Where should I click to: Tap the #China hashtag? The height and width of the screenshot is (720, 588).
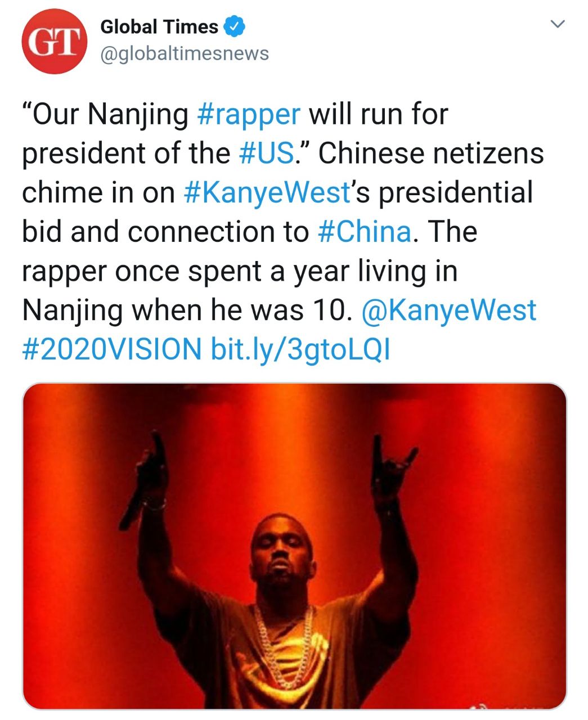[x=365, y=232]
